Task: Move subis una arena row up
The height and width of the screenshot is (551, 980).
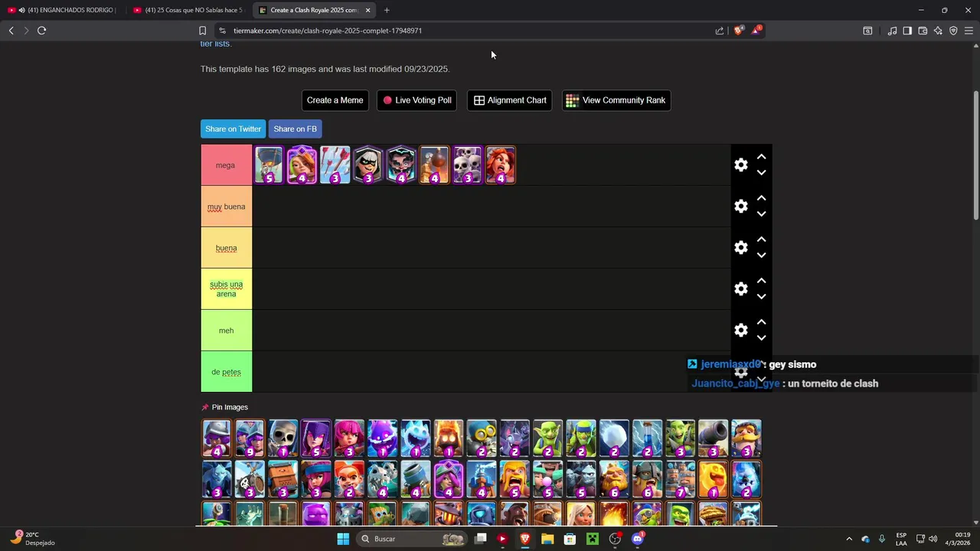Action: pos(761,280)
